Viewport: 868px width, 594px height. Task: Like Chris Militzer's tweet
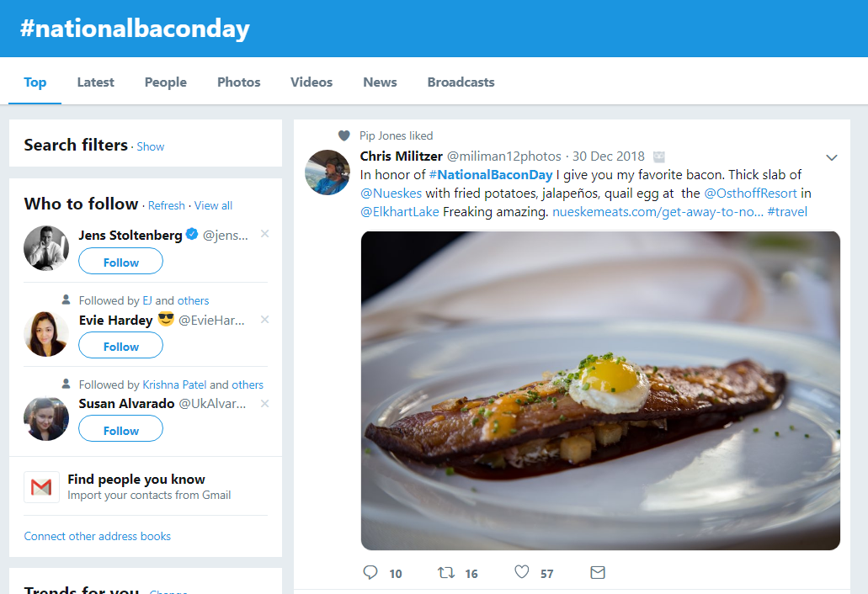521,572
